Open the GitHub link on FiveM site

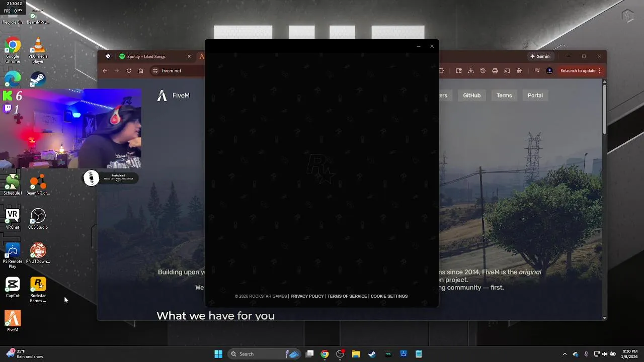(472, 96)
